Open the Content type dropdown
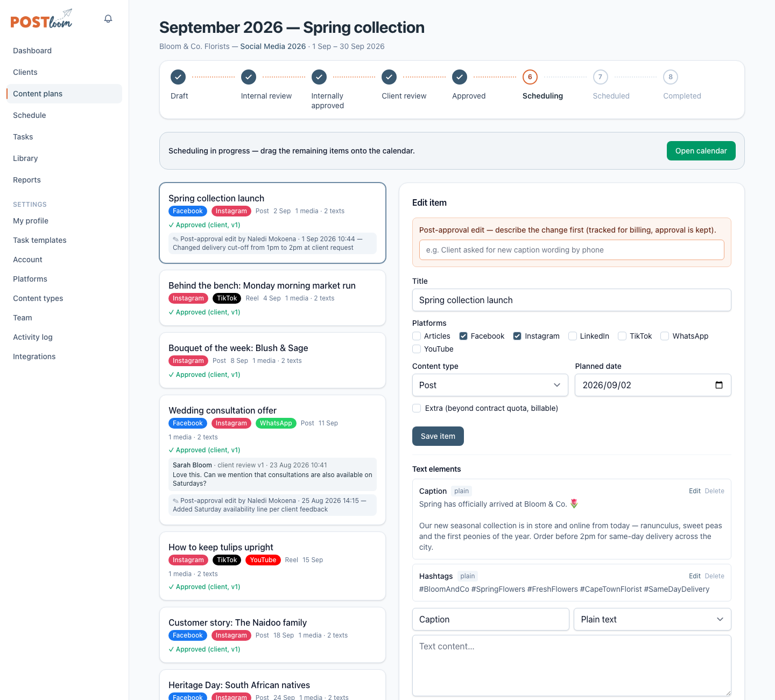 (490, 385)
